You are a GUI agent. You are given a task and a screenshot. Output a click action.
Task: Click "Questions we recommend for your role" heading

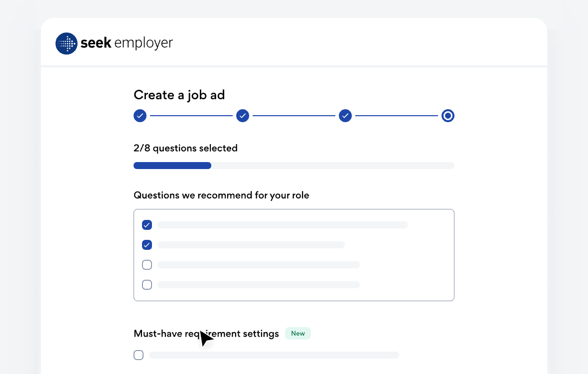[221, 195]
